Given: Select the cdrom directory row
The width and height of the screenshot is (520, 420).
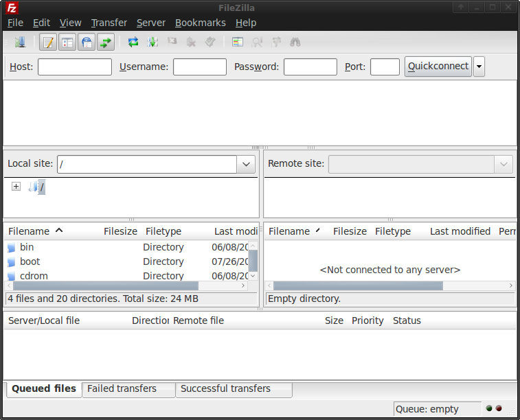Looking at the screenshot, I should point(126,276).
